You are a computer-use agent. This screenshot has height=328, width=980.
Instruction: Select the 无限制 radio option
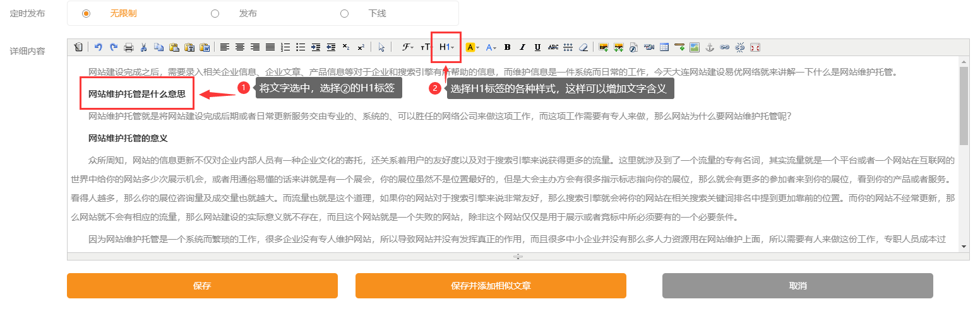[x=86, y=13]
